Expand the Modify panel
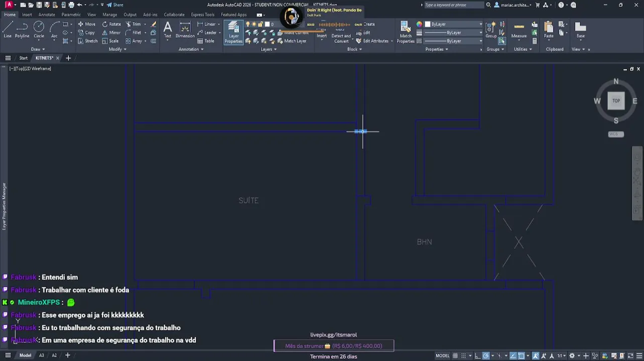The image size is (644, 361). click(x=117, y=49)
